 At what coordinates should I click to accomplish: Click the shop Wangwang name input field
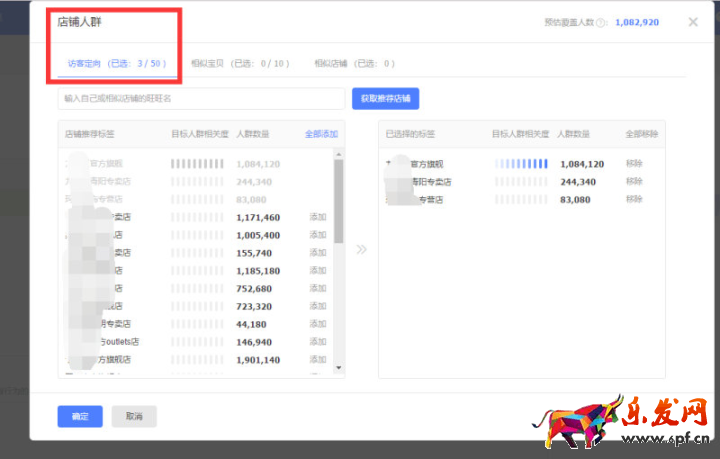click(202, 99)
